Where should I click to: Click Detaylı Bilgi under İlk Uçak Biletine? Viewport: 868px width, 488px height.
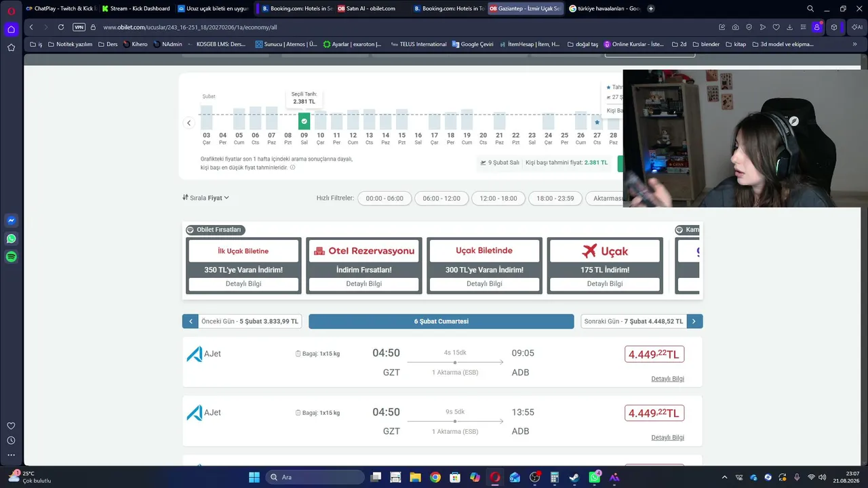pyautogui.click(x=243, y=284)
